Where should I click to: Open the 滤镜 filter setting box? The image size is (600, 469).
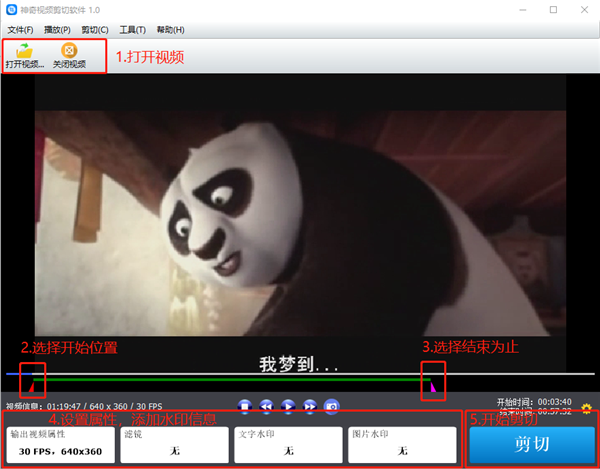[174, 445]
